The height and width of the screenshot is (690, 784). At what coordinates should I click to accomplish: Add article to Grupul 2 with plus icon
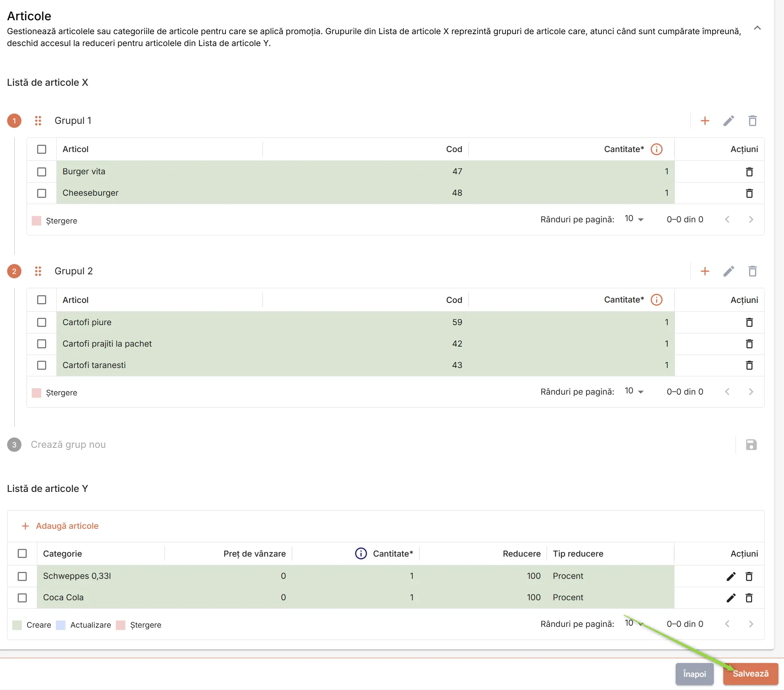tap(705, 271)
